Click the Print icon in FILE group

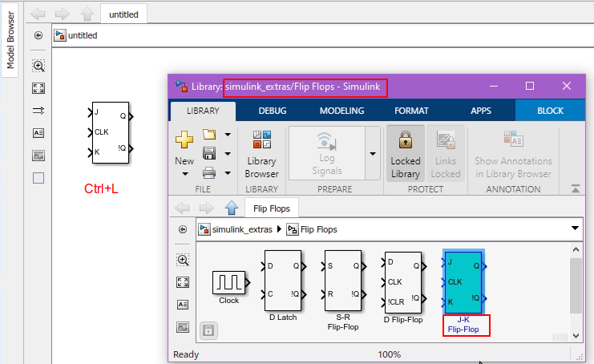click(210, 171)
